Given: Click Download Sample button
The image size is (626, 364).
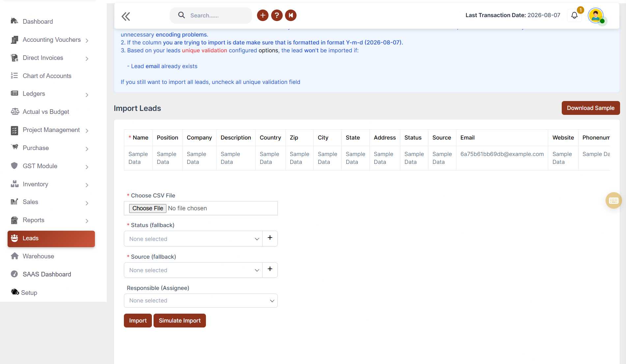Looking at the screenshot, I should point(590,108).
